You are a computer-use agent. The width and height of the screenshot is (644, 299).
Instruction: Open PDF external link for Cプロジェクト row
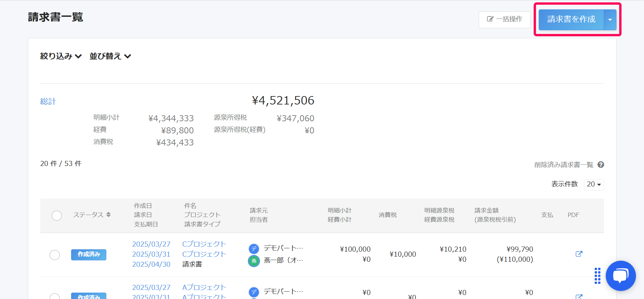579,254
